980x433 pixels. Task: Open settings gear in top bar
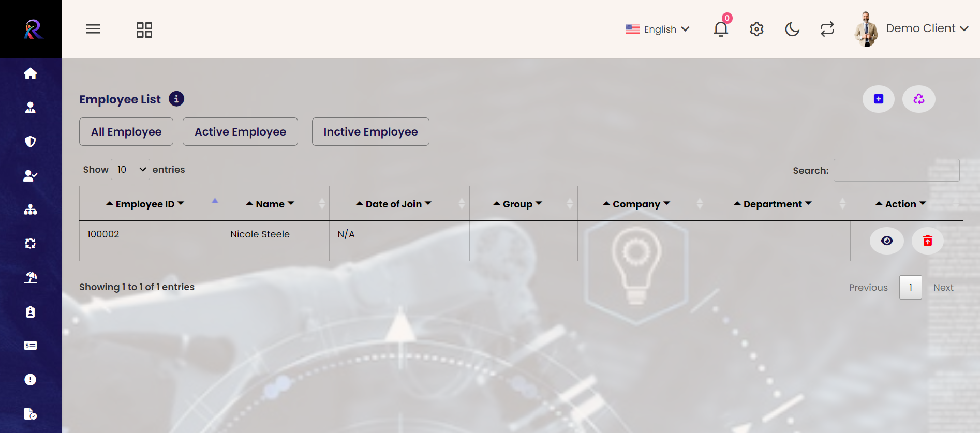click(x=756, y=29)
